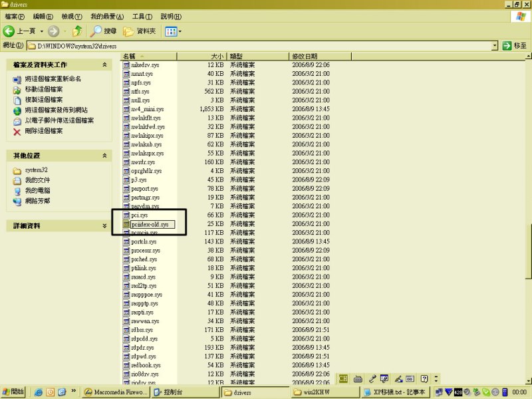Open the 檔案(F) menu
The width and height of the screenshot is (532, 399).
(15, 16)
